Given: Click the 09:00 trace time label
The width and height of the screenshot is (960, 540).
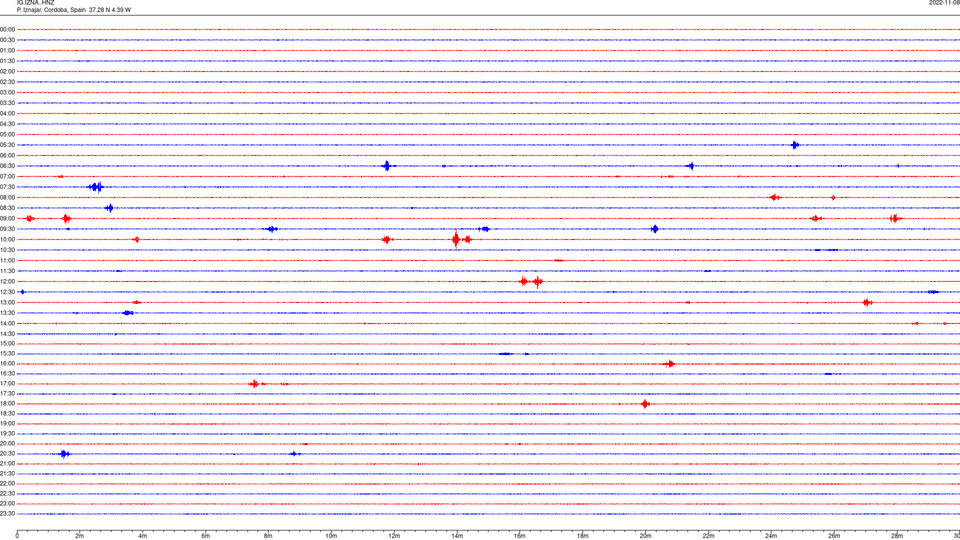Looking at the screenshot, I should [x=7, y=219].
